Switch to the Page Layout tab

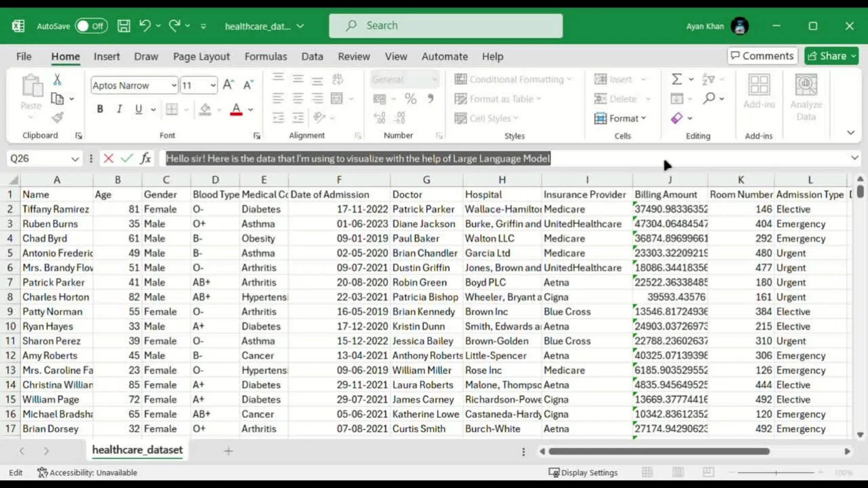(x=201, y=56)
